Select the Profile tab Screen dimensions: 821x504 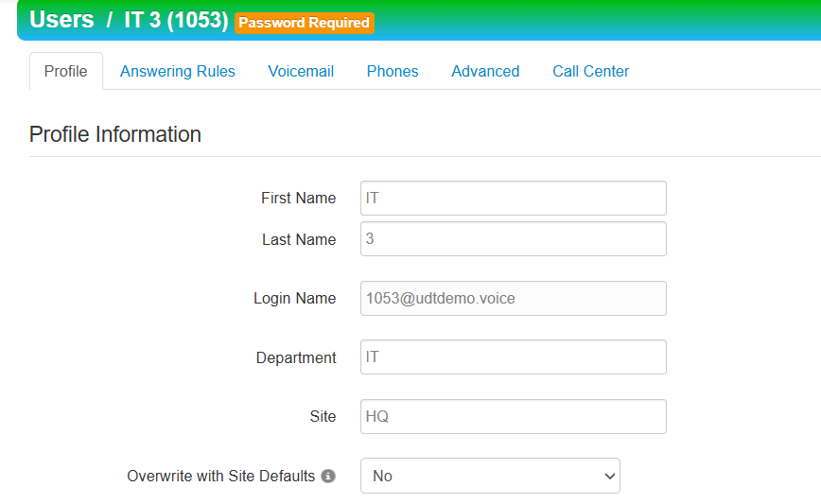66,71
